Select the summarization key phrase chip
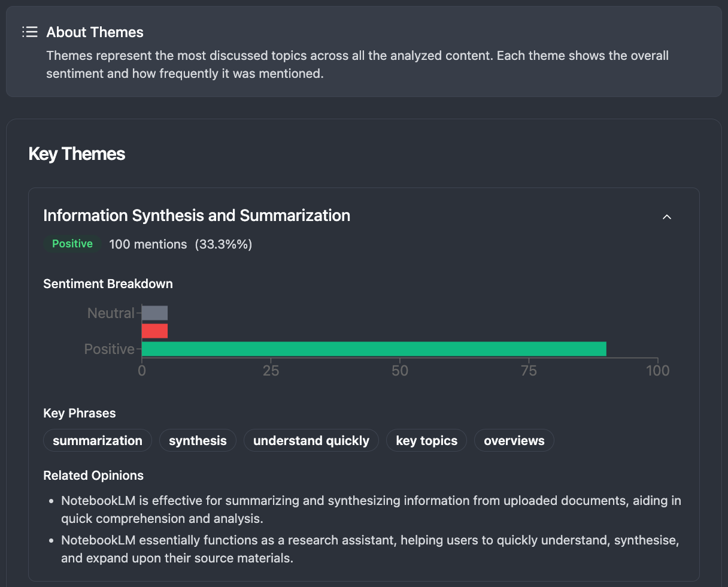 click(97, 440)
